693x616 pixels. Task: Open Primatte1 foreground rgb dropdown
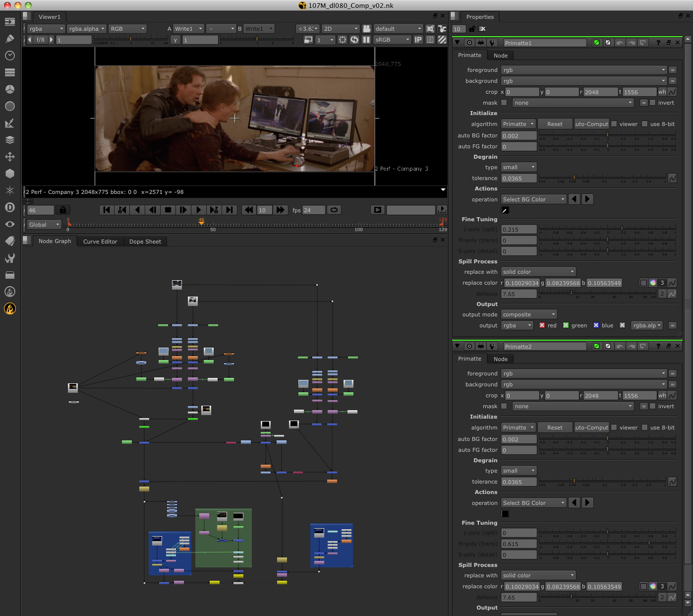584,70
